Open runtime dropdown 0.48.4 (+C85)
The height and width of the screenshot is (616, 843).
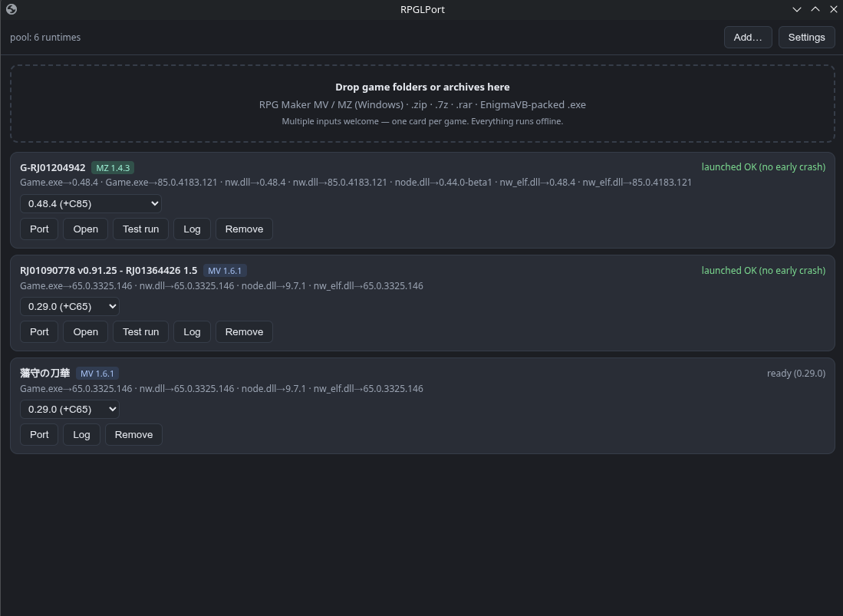pyautogui.click(x=91, y=204)
